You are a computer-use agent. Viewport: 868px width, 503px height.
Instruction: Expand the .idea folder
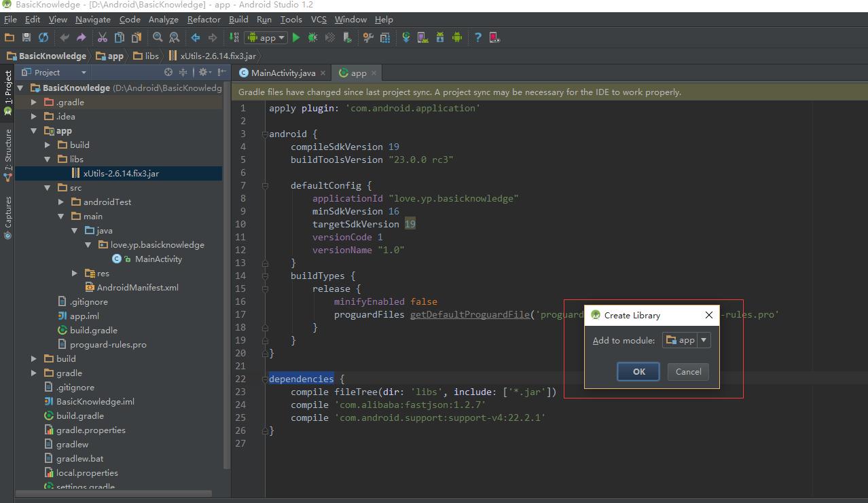click(x=33, y=116)
